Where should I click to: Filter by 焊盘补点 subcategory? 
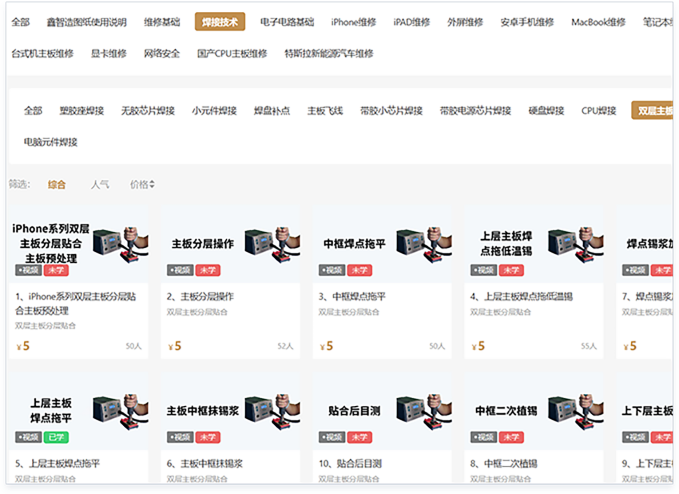(x=272, y=111)
